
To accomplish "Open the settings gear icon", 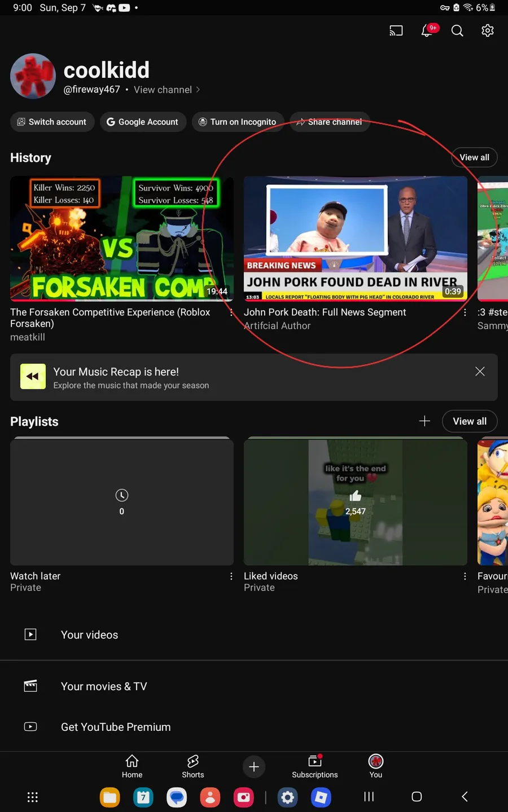I will (488, 30).
